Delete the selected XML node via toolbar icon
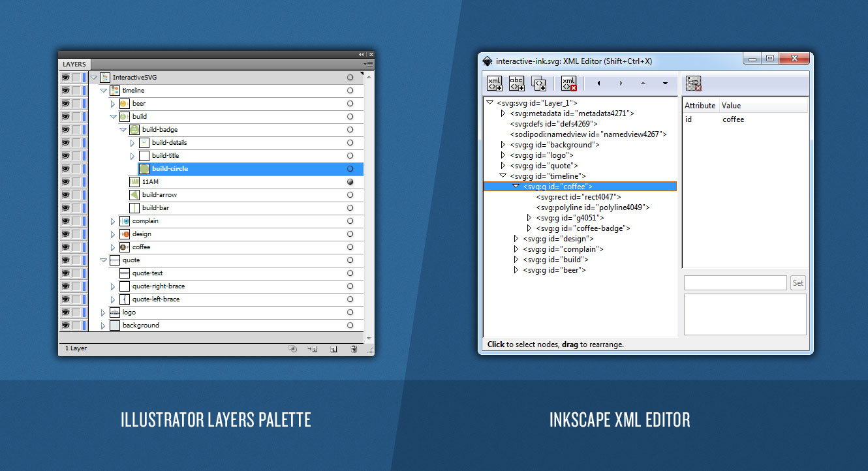 [569, 84]
